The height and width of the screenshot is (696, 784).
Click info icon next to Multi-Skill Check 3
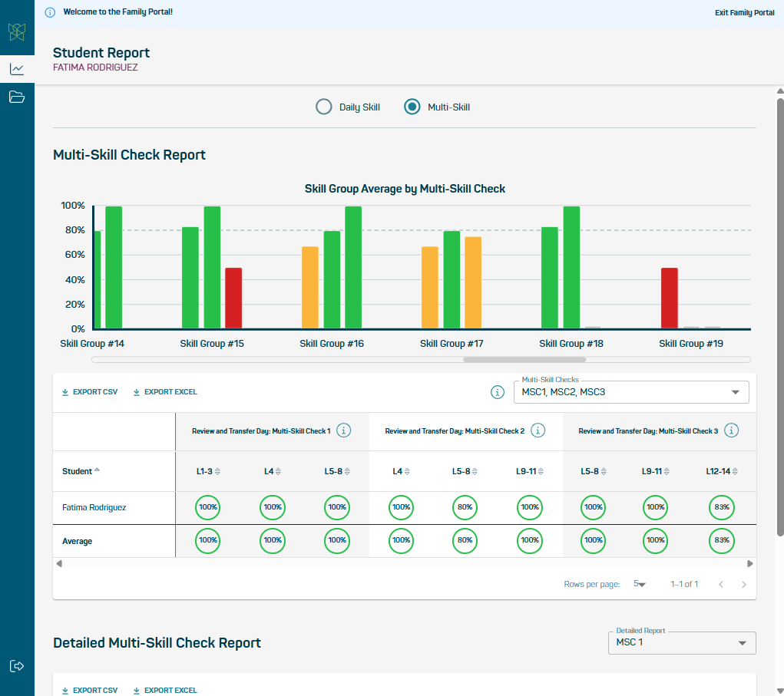pos(732,430)
